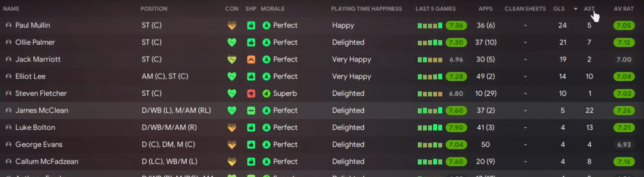The height and width of the screenshot is (177, 644).
Task: Click the profile icon beside Paul Mullin
Action: [9, 26]
